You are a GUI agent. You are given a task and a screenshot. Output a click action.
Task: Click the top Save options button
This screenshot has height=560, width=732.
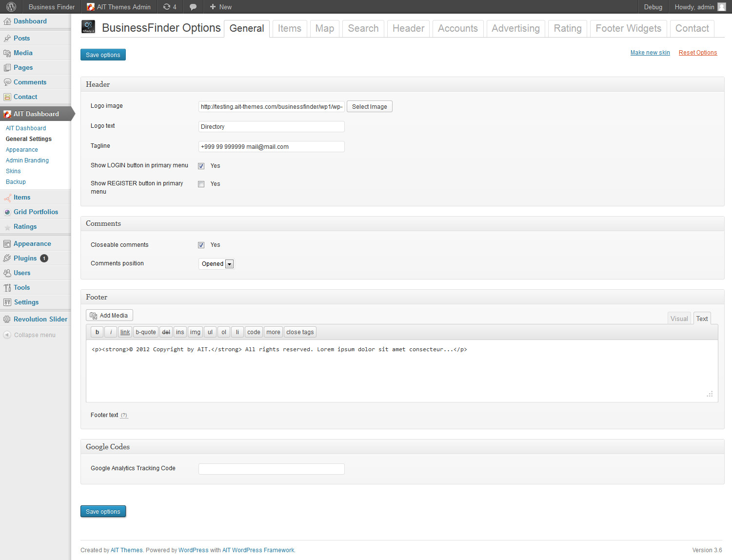(103, 55)
